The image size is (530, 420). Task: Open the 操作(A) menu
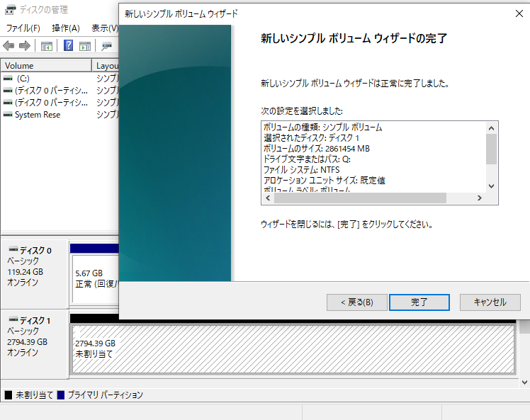[65, 28]
